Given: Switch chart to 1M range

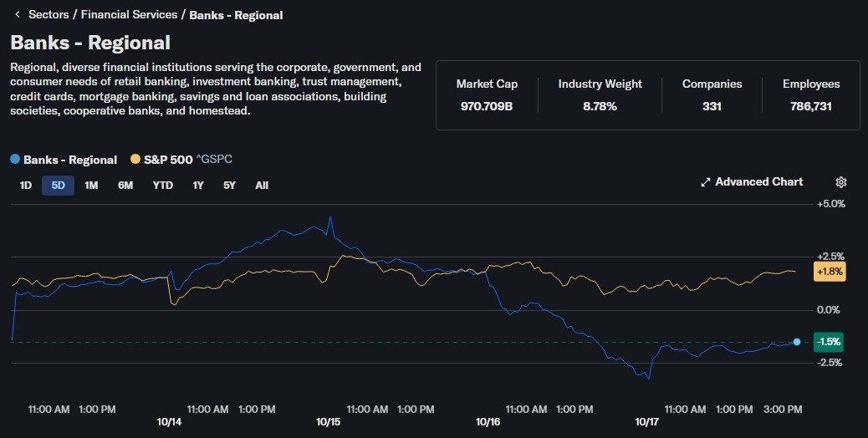Looking at the screenshot, I should (91, 186).
